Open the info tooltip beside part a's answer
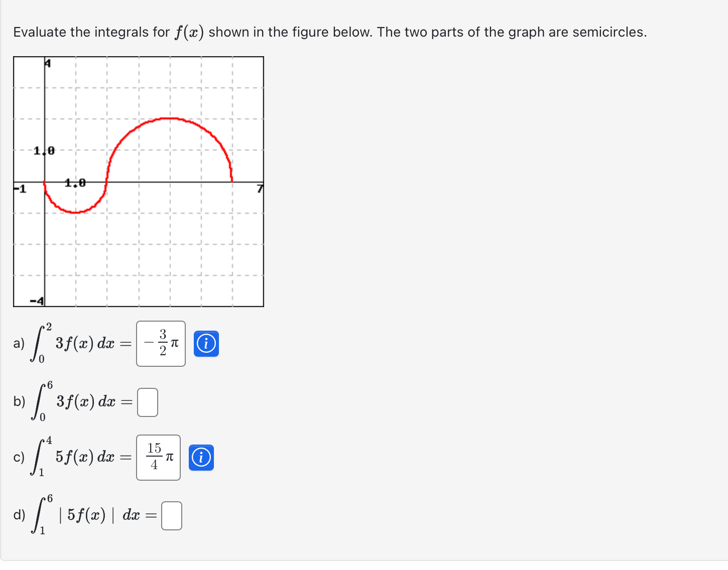 (206, 344)
